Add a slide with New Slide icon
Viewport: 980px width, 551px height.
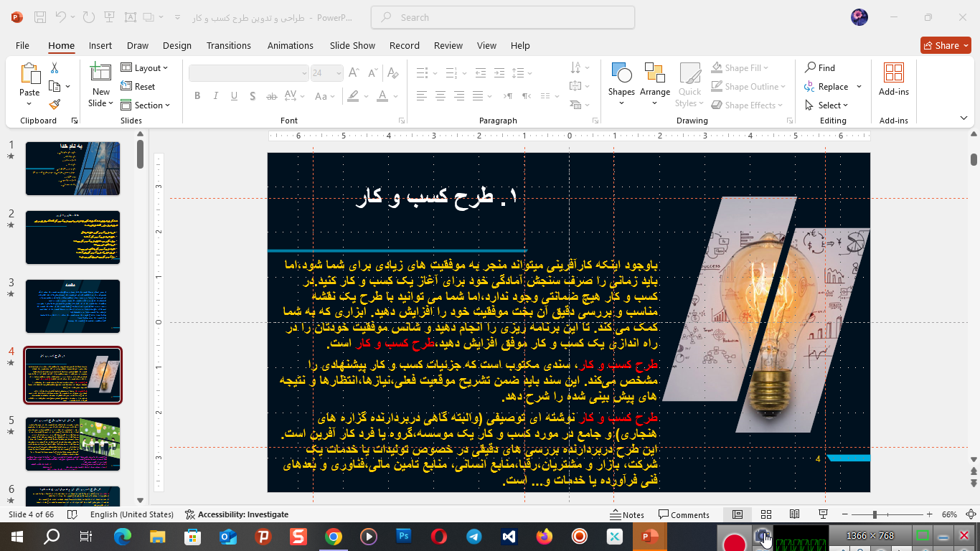pyautogui.click(x=100, y=73)
